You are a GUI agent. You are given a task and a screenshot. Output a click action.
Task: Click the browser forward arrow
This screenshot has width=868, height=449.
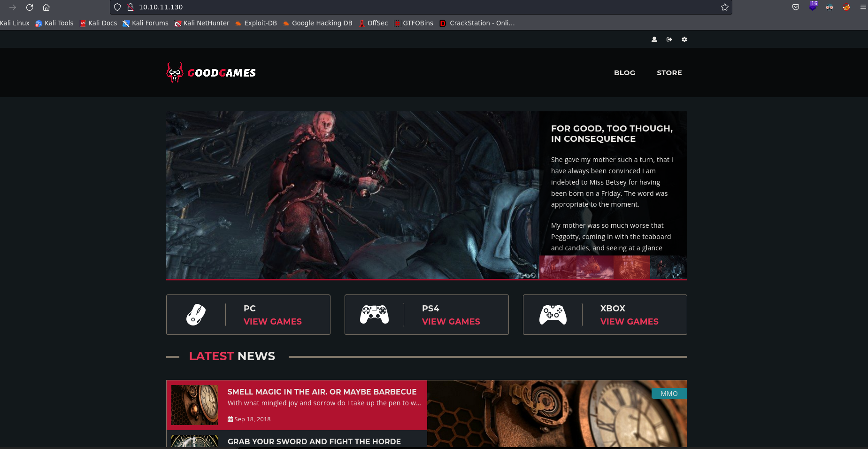13,7
